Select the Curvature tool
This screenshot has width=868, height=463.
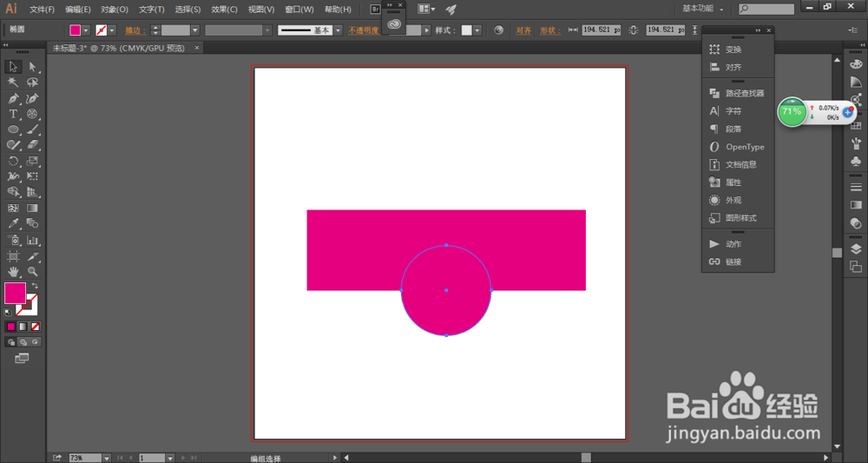pyautogui.click(x=33, y=98)
